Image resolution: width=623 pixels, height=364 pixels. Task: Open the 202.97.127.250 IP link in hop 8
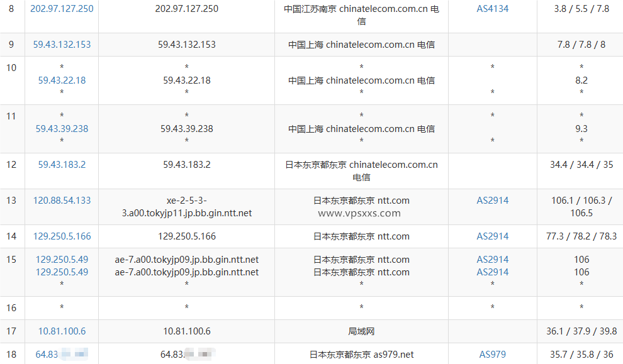coord(62,9)
